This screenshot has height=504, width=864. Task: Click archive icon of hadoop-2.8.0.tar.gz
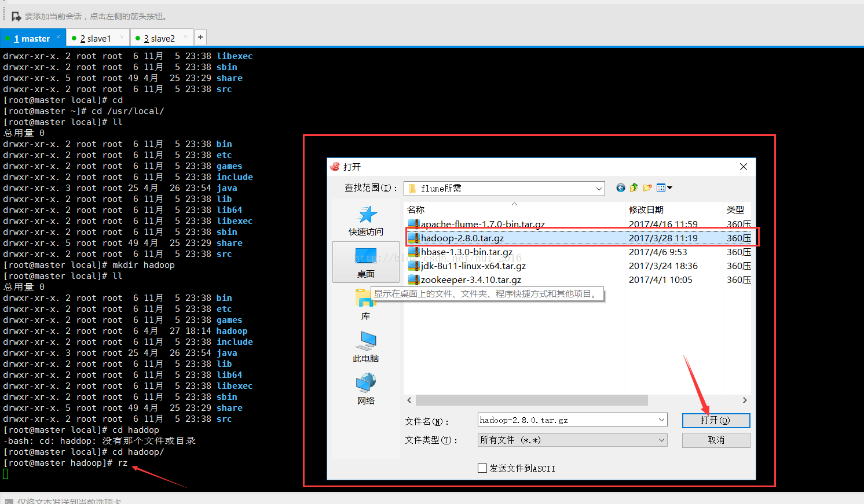(x=413, y=238)
